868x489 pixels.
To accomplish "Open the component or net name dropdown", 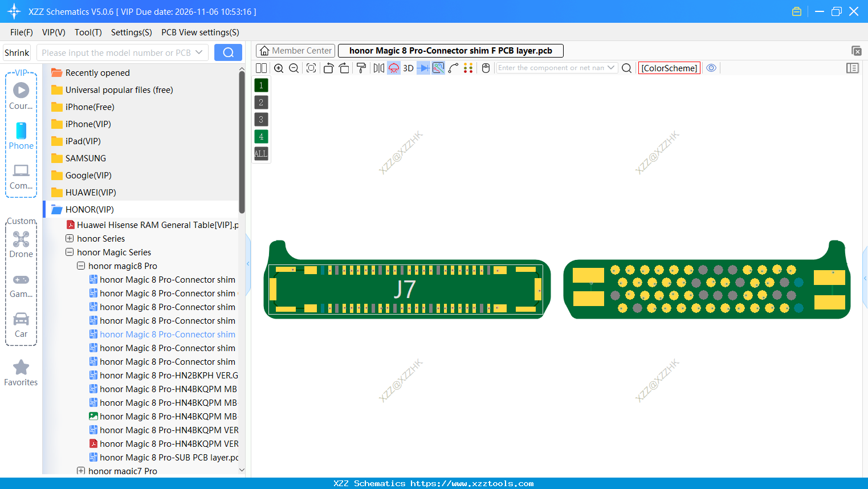I will pos(611,68).
